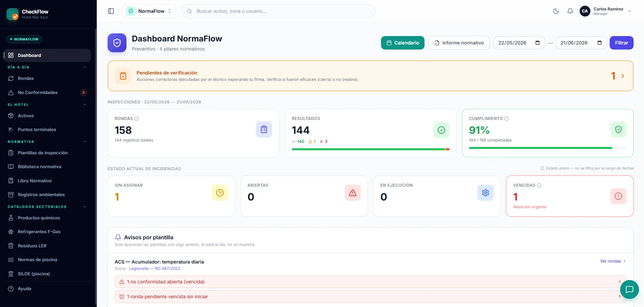Switch to dark mode moon icon
Screen dimensions: 644x307
coord(556,11)
